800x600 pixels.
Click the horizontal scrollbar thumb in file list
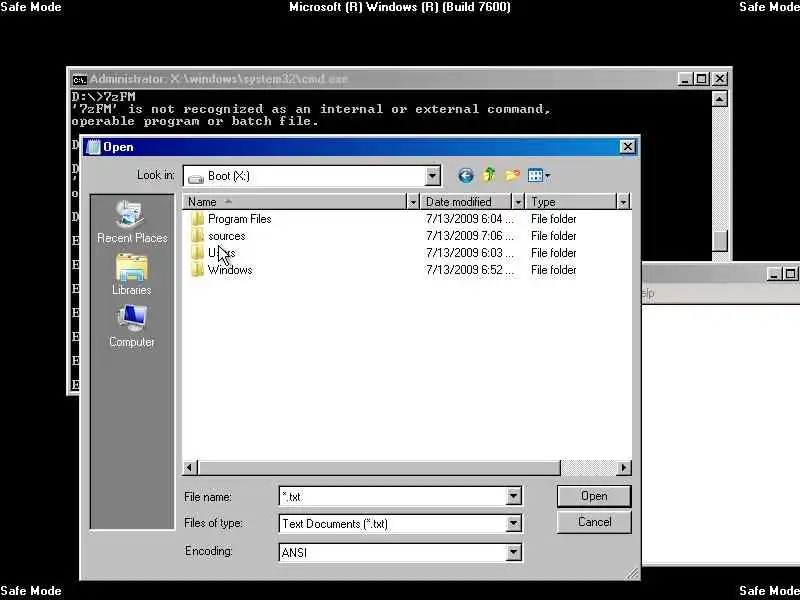pos(379,467)
